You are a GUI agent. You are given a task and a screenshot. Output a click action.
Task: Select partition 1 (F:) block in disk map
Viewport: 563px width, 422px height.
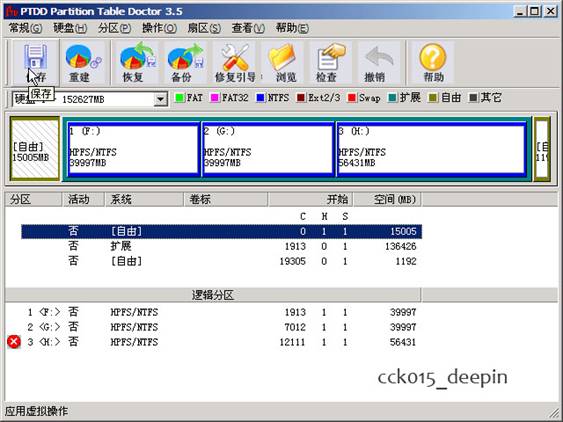click(134, 149)
